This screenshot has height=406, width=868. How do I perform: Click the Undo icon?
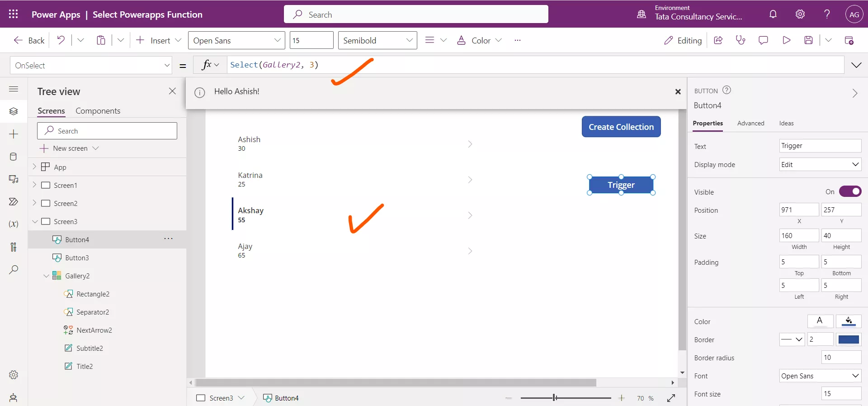pos(61,40)
